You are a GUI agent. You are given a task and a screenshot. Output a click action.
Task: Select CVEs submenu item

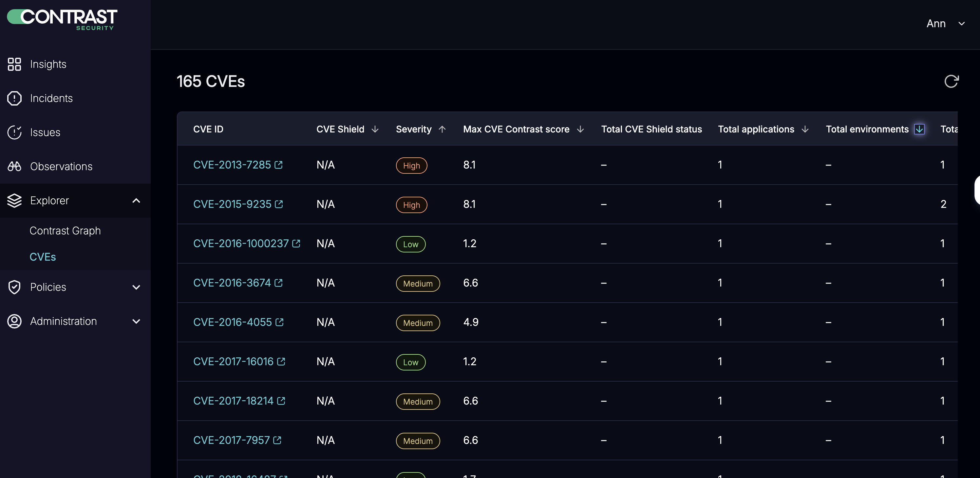[43, 257]
